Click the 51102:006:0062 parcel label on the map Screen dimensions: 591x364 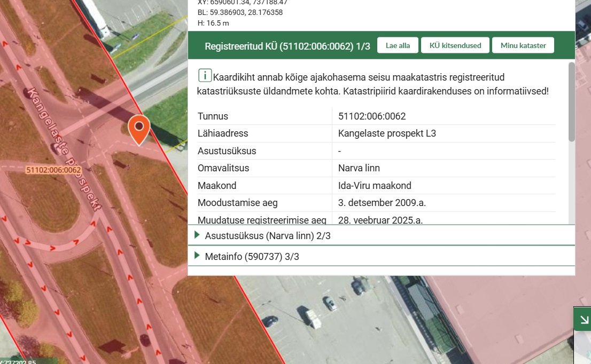tap(53, 170)
